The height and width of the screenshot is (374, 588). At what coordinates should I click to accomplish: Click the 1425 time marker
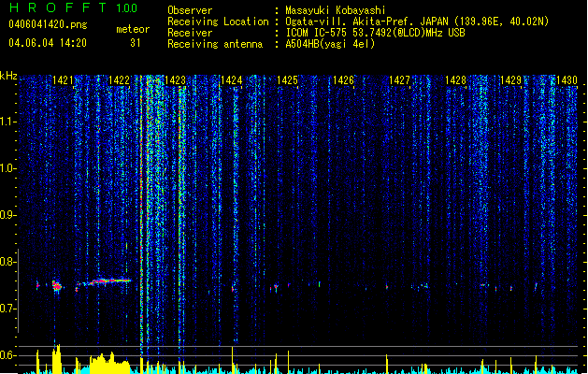pyautogui.click(x=287, y=80)
